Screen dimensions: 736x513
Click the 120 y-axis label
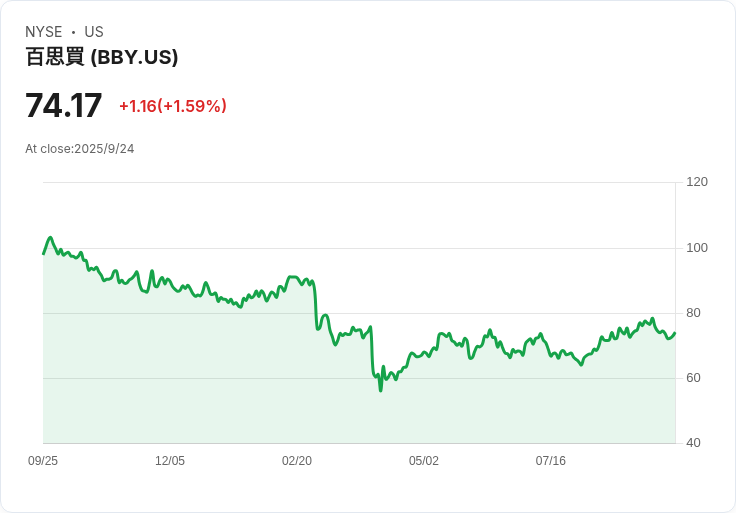click(697, 182)
